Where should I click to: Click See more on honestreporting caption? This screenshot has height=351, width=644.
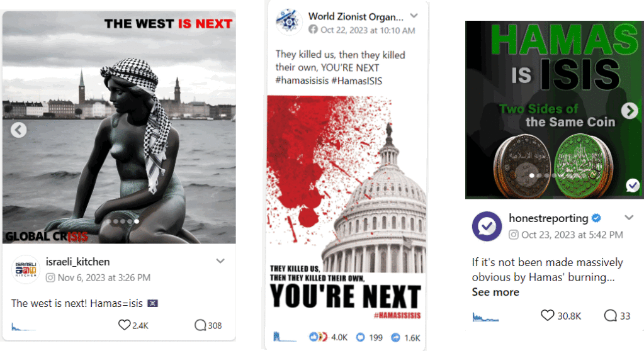(x=495, y=292)
